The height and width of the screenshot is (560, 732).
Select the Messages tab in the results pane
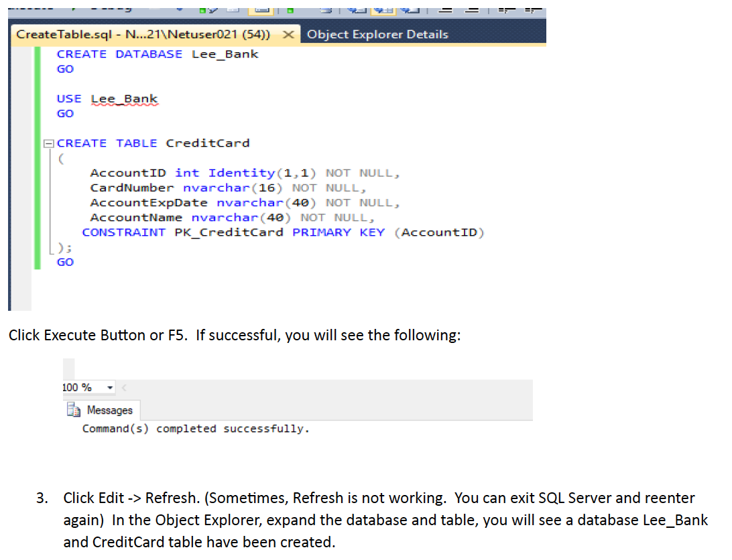coord(109,410)
